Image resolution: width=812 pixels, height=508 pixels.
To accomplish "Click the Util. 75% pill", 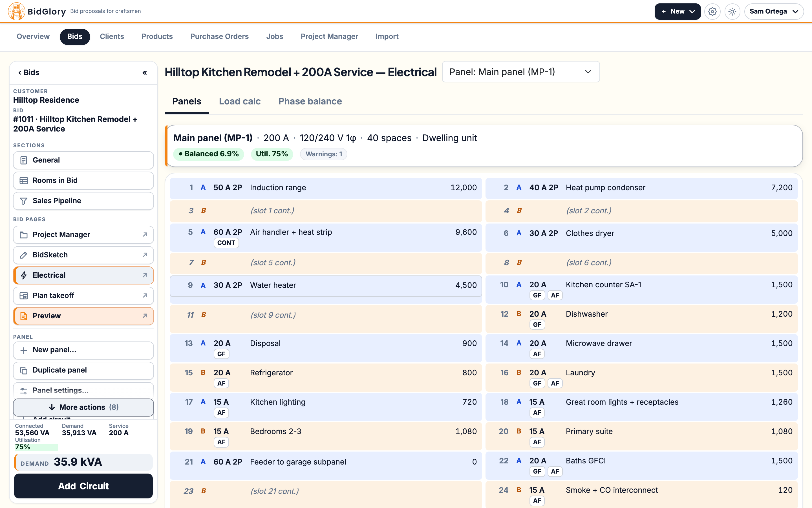I will point(272,154).
